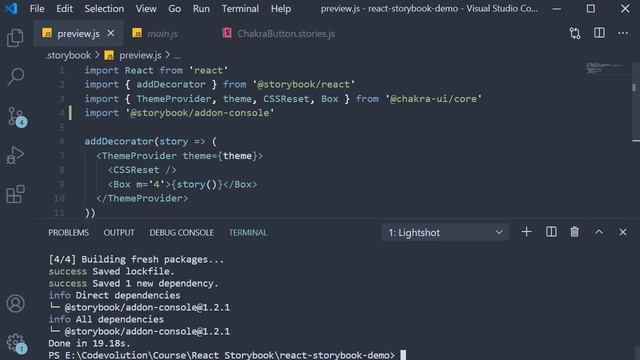Click preview.js in the breadcrumb path
640x360 pixels.
click(x=140, y=55)
